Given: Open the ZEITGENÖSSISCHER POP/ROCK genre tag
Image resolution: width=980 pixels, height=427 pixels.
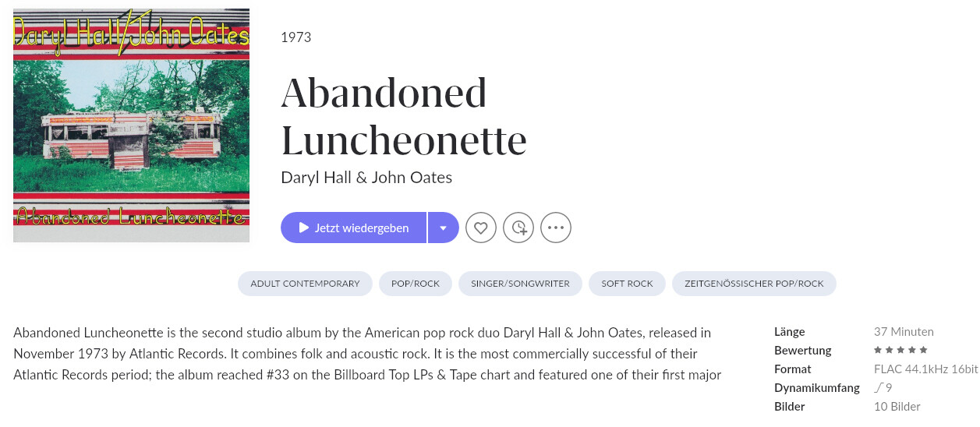Looking at the screenshot, I should click(x=754, y=284).
